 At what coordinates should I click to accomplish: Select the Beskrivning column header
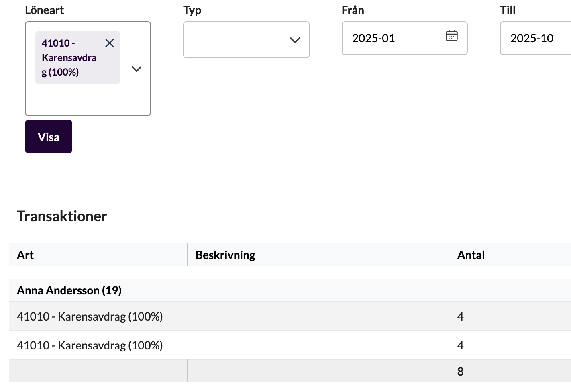pyautogui.click(x=225, y=255)
